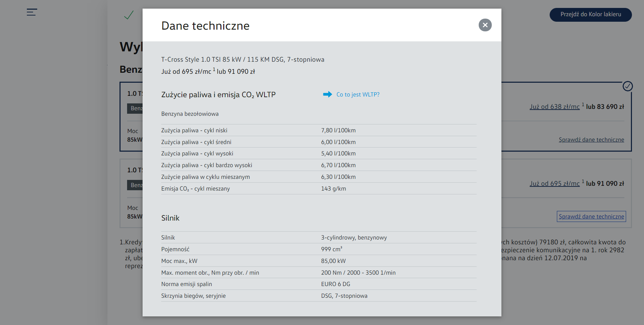The width and height of the screenshot is (644, 325).
Task: Open the hamburger menu icon
Action: pos(32,12)
